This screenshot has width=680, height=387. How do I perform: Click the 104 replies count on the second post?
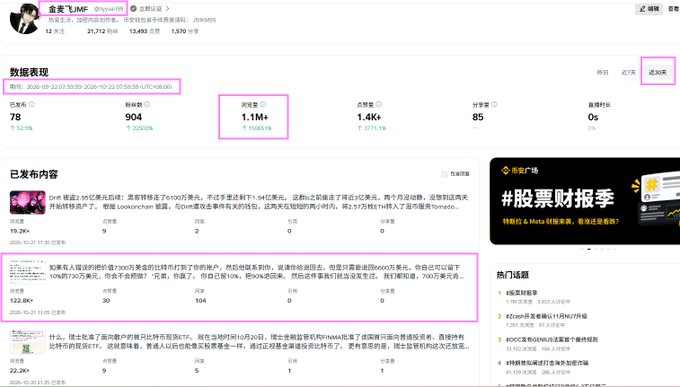coord(200,301)
